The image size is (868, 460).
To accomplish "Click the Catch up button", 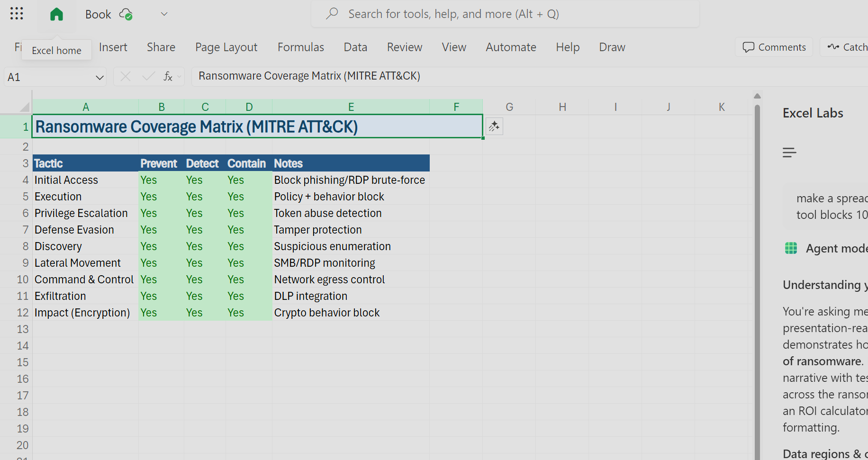I will pos(847,47).
